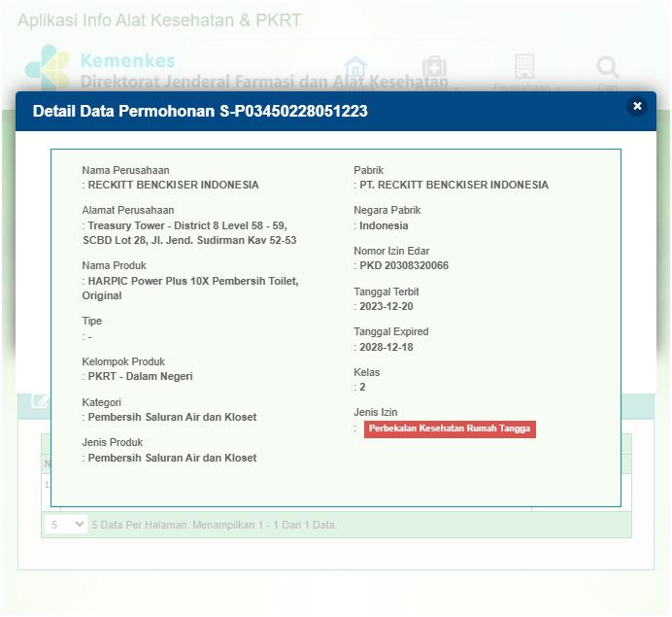Viewport: 672px width, 617px height.
Task: Open the rows-per-page dropdown showing 5
Action: tap(67, 525)
